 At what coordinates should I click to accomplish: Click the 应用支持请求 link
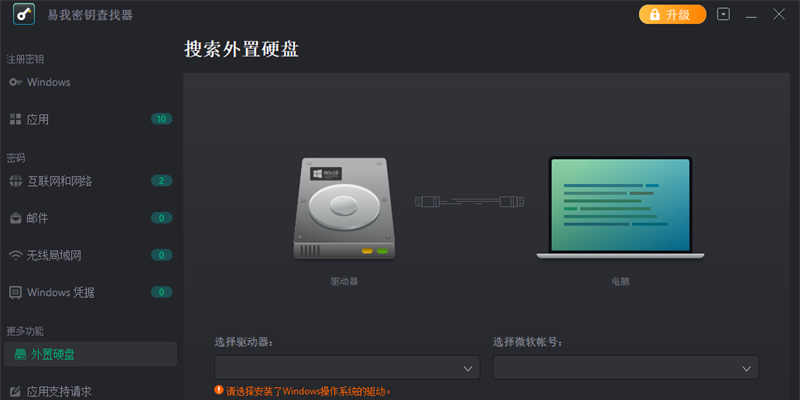click(x=59, y=391)
